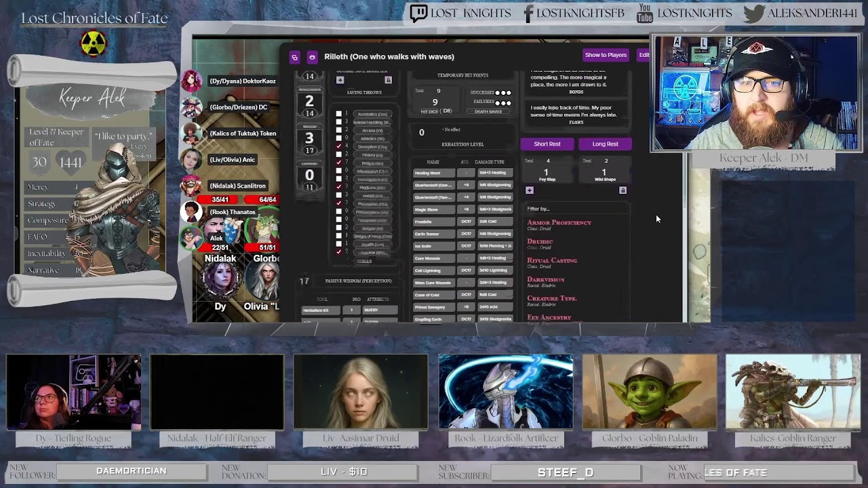The height and width of the screenshot is (488, 868).
Task: Roll the Ice Knife attack name
Action: [433, 246]
